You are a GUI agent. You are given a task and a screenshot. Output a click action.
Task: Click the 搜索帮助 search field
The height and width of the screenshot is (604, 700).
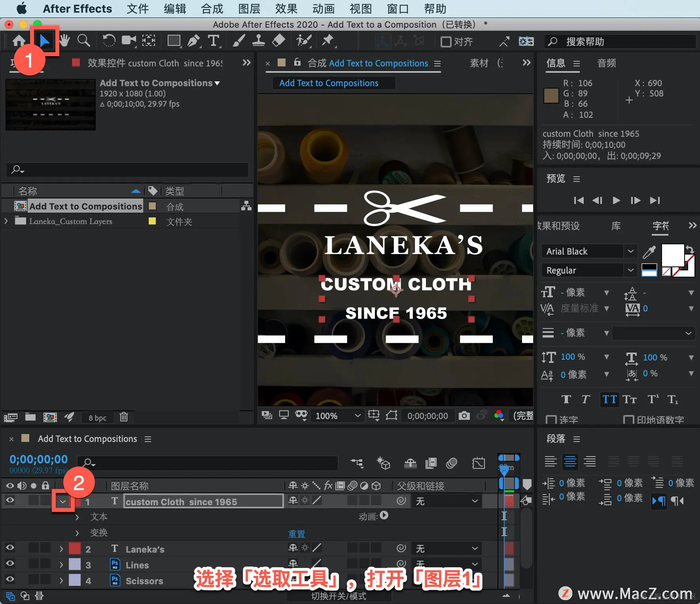coord(620,42)
